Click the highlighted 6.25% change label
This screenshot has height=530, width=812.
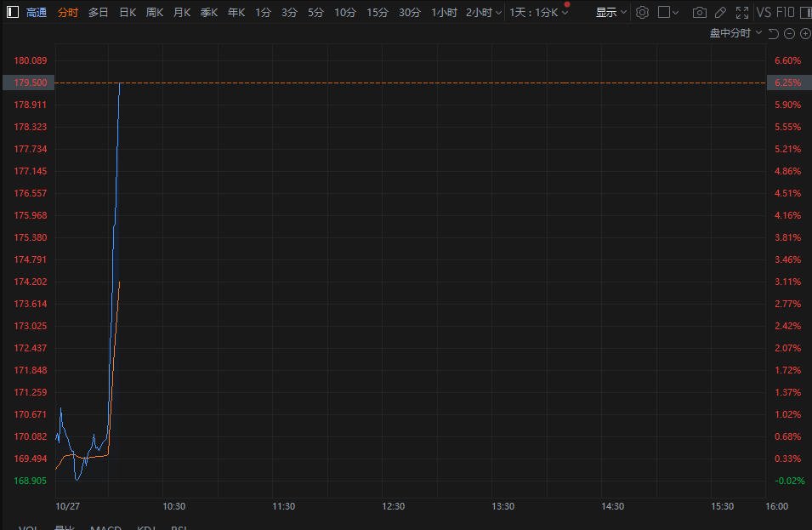pos(789,83)
